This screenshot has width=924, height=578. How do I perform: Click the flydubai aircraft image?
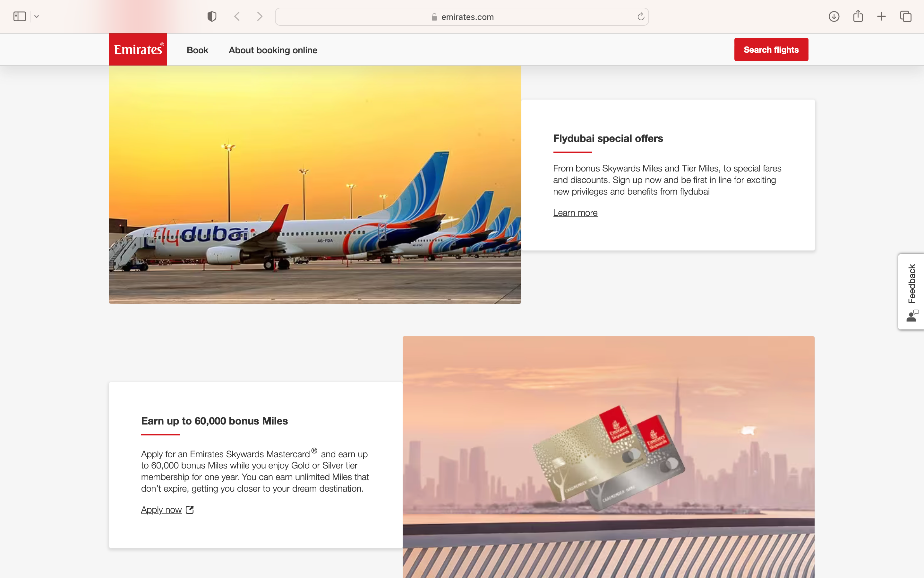tap(315, 185)
